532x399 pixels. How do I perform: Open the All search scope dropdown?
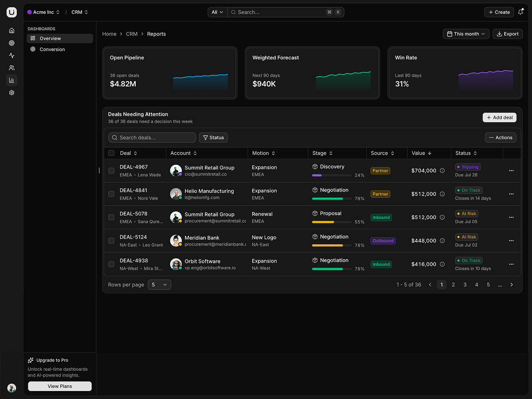point(218,12)
